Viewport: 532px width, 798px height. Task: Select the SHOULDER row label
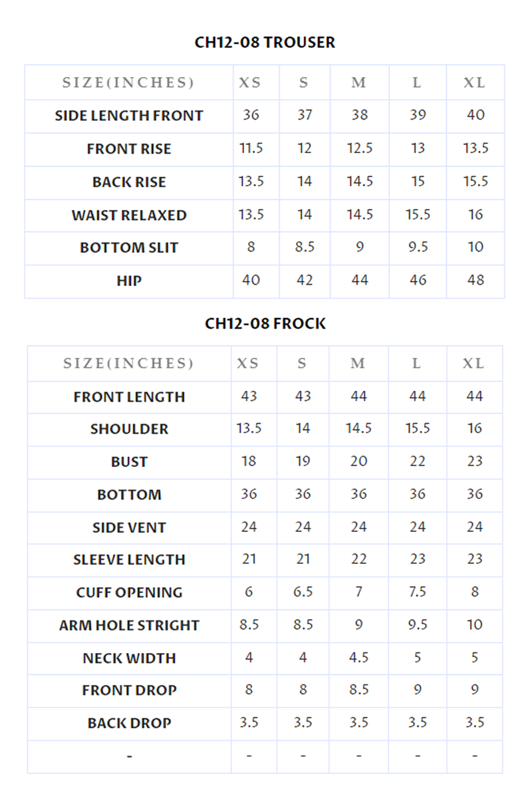[129, 430]
